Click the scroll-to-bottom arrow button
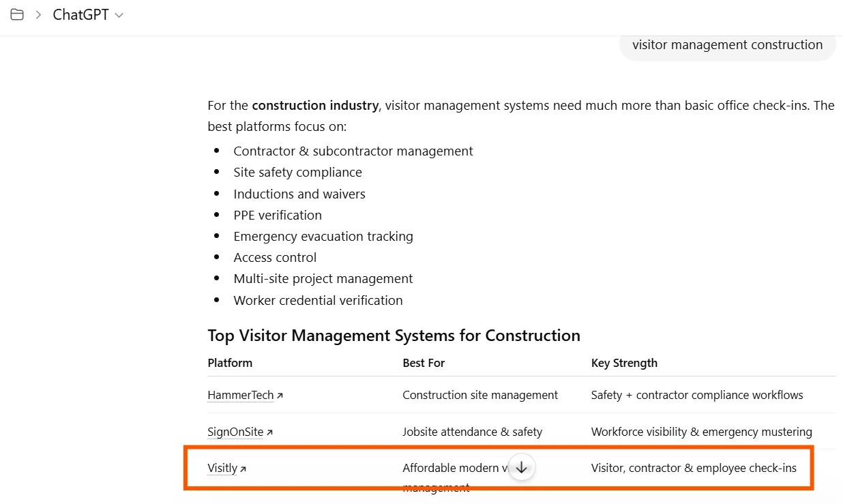Screen dimensions: 843x504 pyautogui.click(x=522, y=467)
